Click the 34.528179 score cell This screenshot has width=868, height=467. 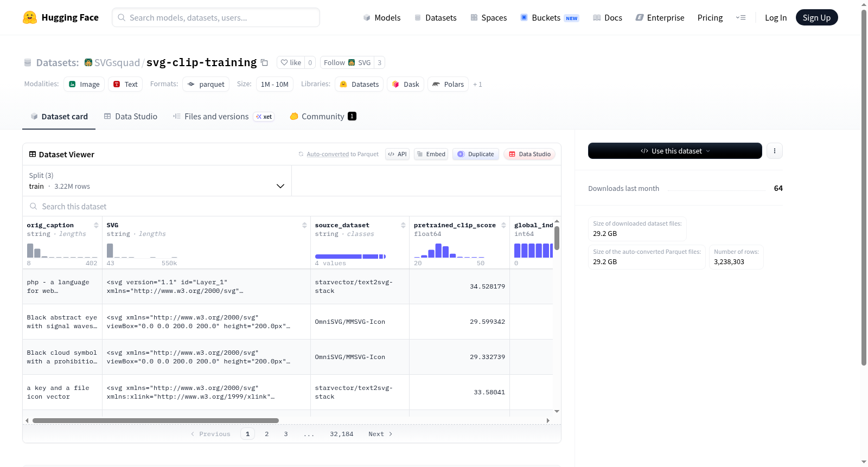click(459, 286)
